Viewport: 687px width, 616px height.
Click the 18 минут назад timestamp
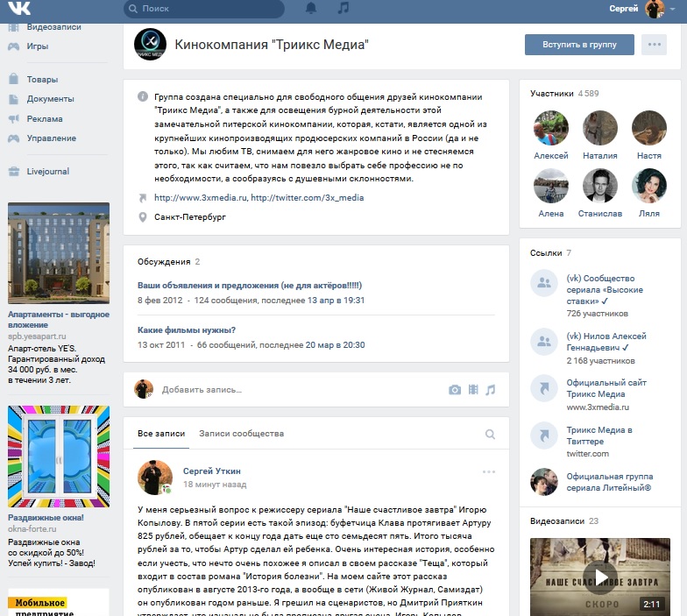click(x=215, y=484)
